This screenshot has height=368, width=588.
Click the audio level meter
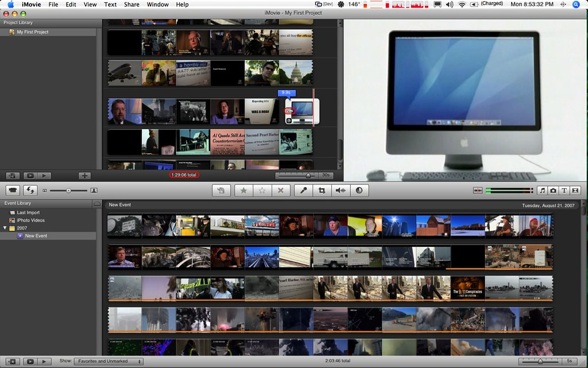[509, 191]
